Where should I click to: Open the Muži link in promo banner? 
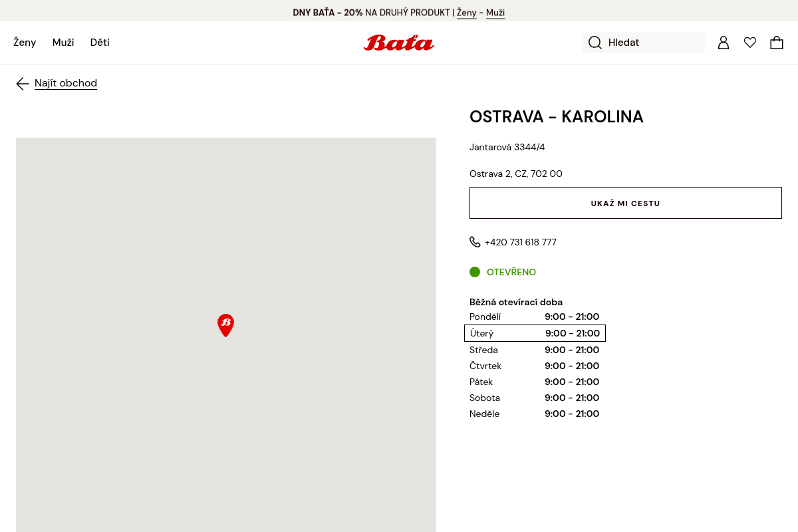pos(495,13)
